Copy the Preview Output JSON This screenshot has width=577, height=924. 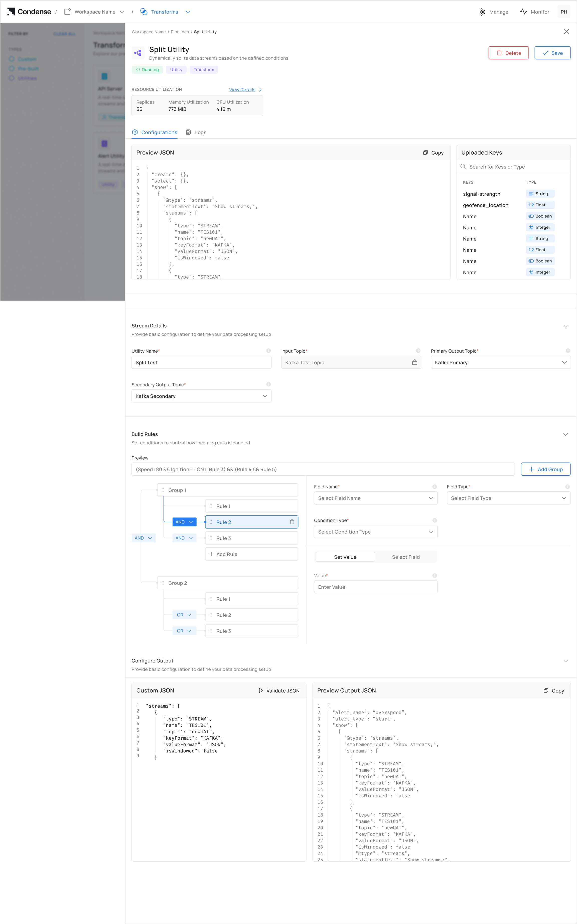click(554, 691)
